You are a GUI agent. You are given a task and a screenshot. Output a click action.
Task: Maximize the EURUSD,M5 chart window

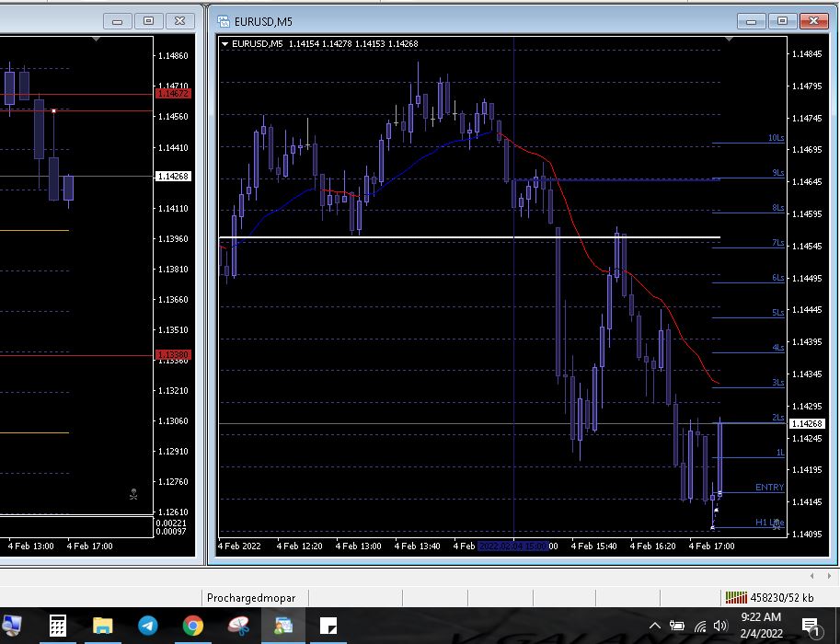tap(782, 21)
